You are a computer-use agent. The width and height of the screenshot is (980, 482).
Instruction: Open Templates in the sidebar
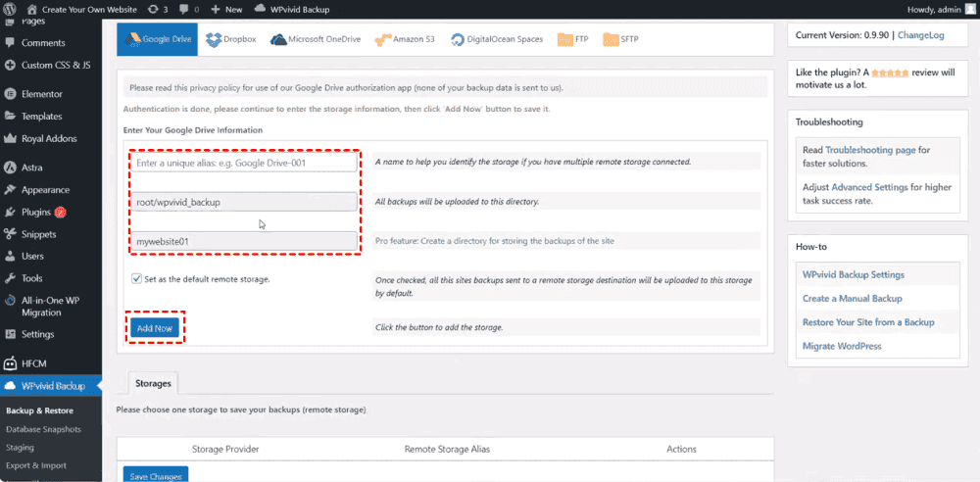(x=41, y=117)
